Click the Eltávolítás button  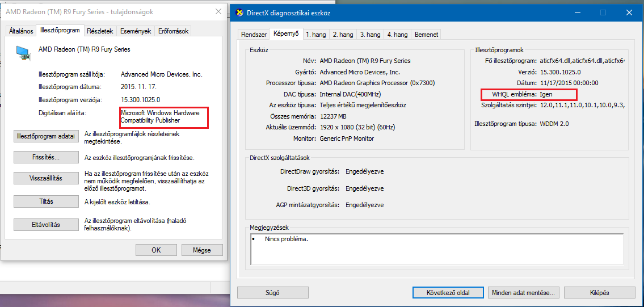pyautogui.click(x=46, y=225)
